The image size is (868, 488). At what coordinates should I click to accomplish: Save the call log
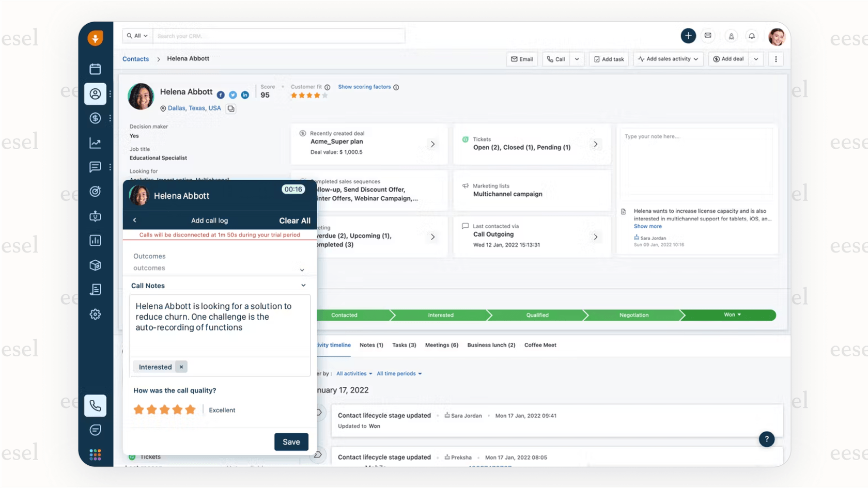[291, 442]
